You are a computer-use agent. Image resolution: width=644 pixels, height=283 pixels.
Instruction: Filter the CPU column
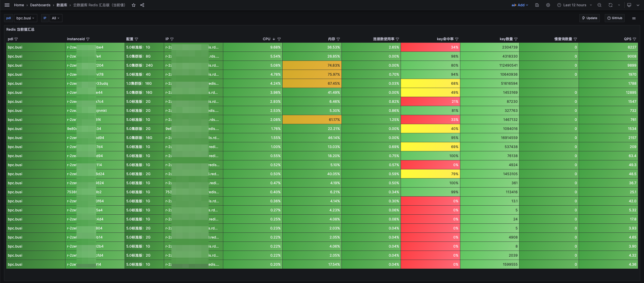[x=279, y=39]
